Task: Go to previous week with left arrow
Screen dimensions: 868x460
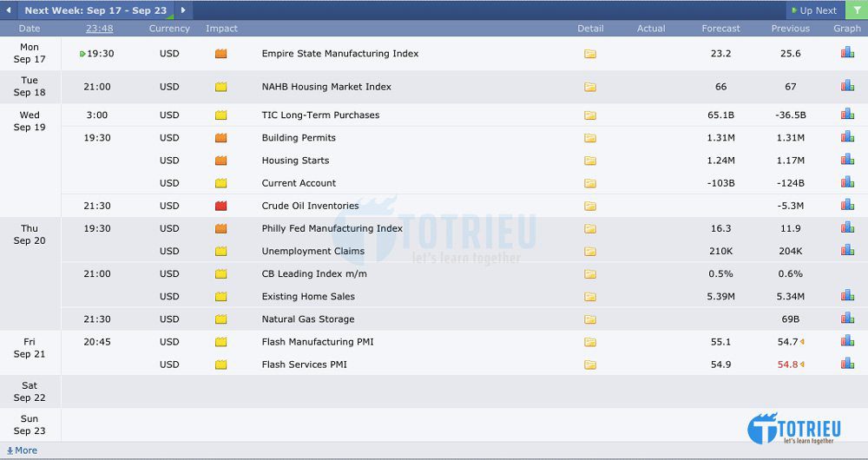Action: click(x=9, y=10)
